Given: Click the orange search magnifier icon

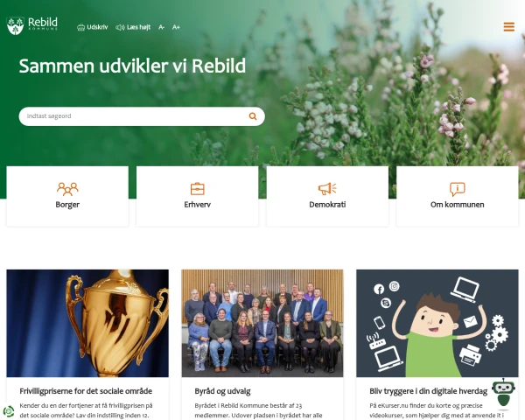Looking at the screenshot, I should (253, 116).
